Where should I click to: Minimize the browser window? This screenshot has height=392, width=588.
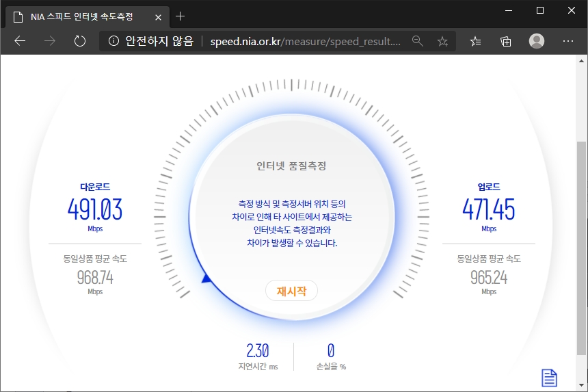pos(509,10)
